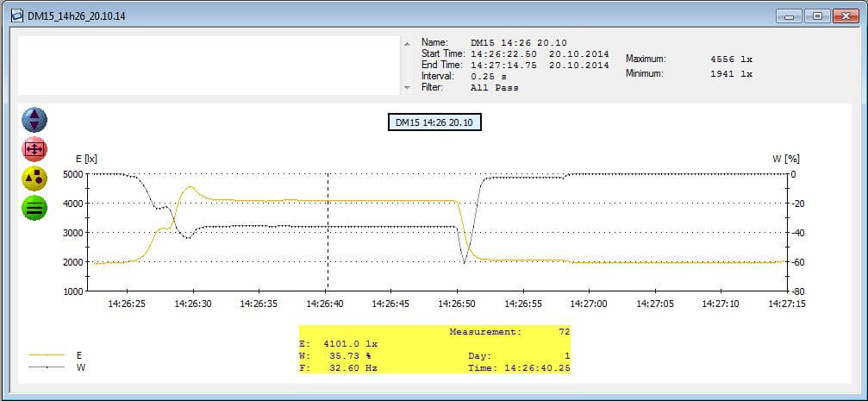Viewport: 868px width, 401px height.
Task: Click the red four-way arrows icon
Action: pyautogui.click(x=34, y=149)
